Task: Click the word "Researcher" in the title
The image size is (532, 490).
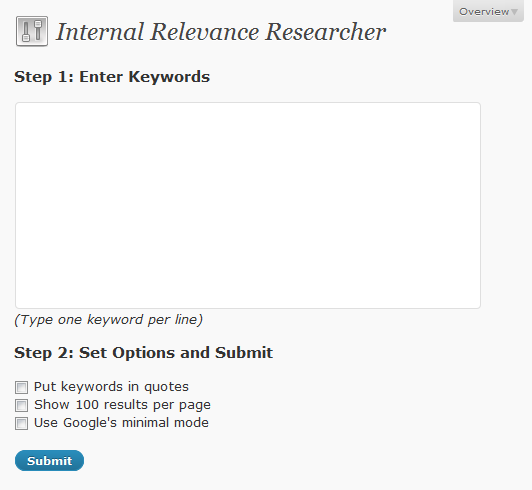Action: click(x=325, y=32)
